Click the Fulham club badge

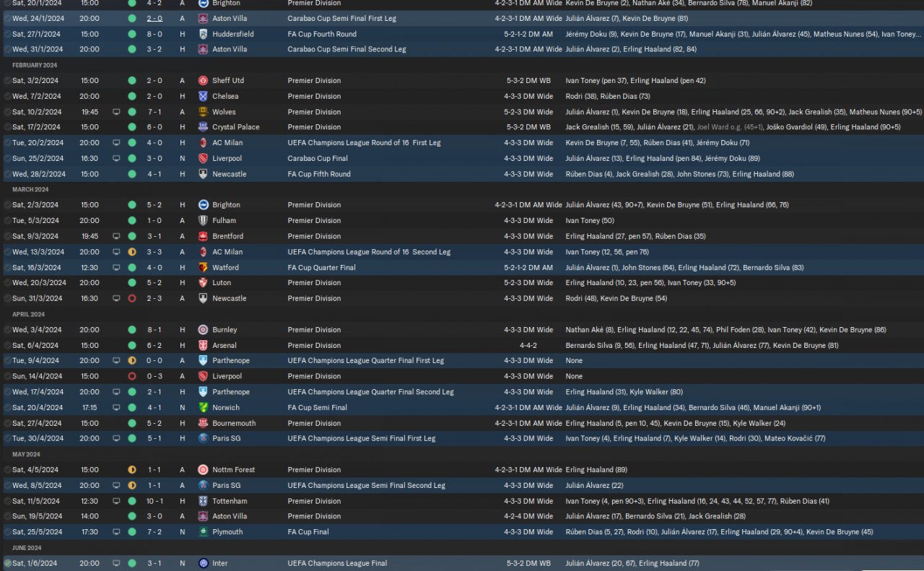204,221
